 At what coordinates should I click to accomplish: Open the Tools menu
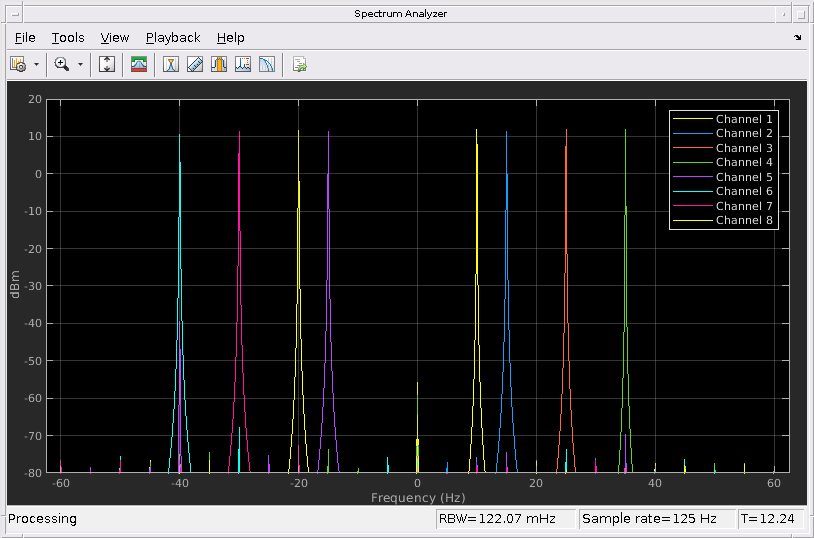click(68, 38)
